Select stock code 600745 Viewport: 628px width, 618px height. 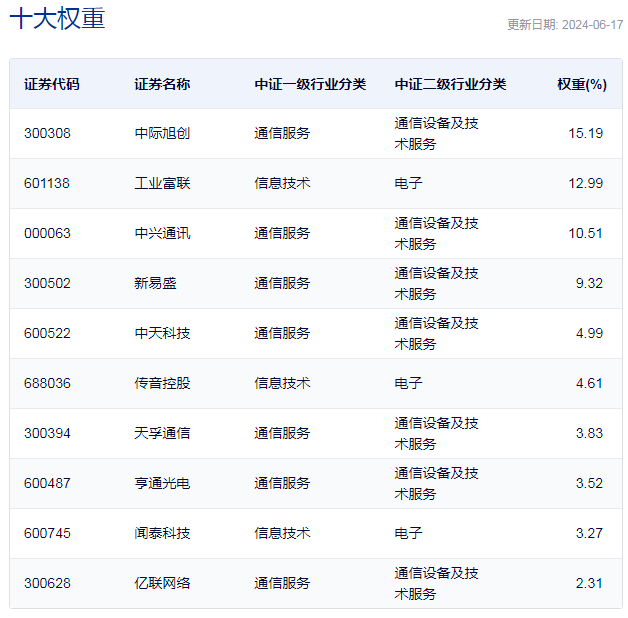coord(47,533)
